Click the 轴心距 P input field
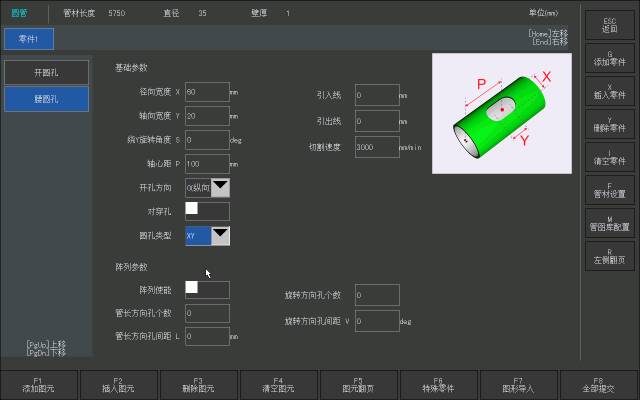 (207, 164)
